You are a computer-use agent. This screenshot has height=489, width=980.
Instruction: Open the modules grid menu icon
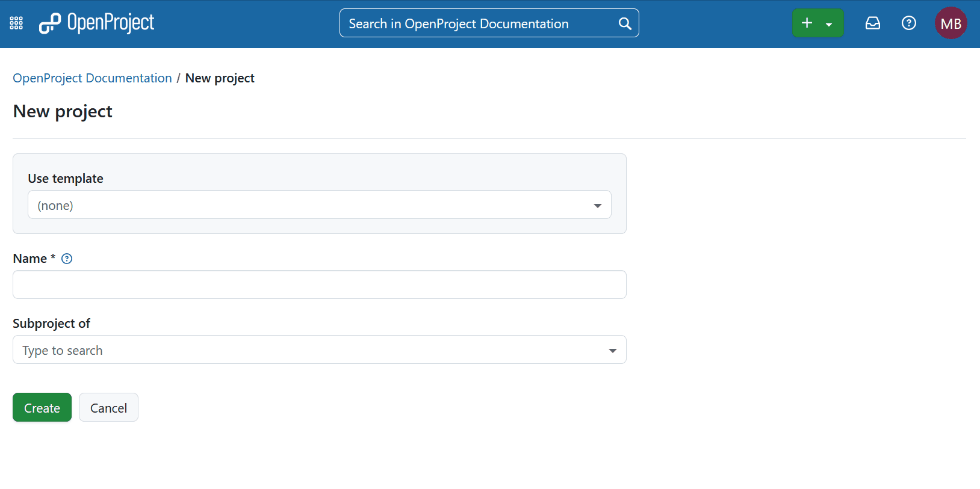pyautogui.click(x=16, y=23)
